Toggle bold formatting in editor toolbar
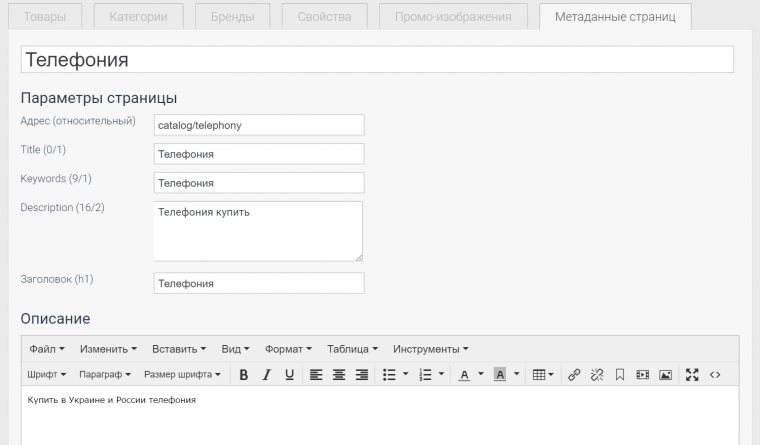Viewport: 760px width, 445px height. pyautogui.click(x=243, y=375)
